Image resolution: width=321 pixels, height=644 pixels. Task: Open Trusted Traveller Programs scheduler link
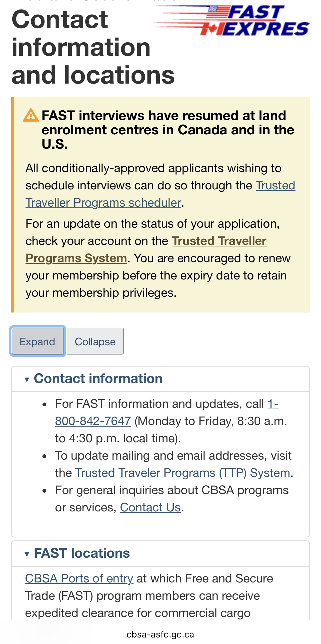[160, 194]
